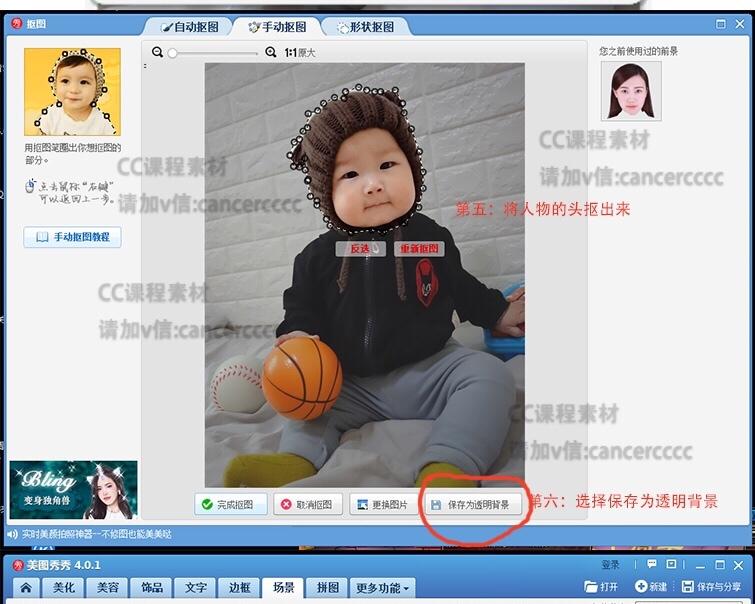Reset view with 1:1 原大
The width and height of the screenshot is (755, 604).
tap(299, 53)
